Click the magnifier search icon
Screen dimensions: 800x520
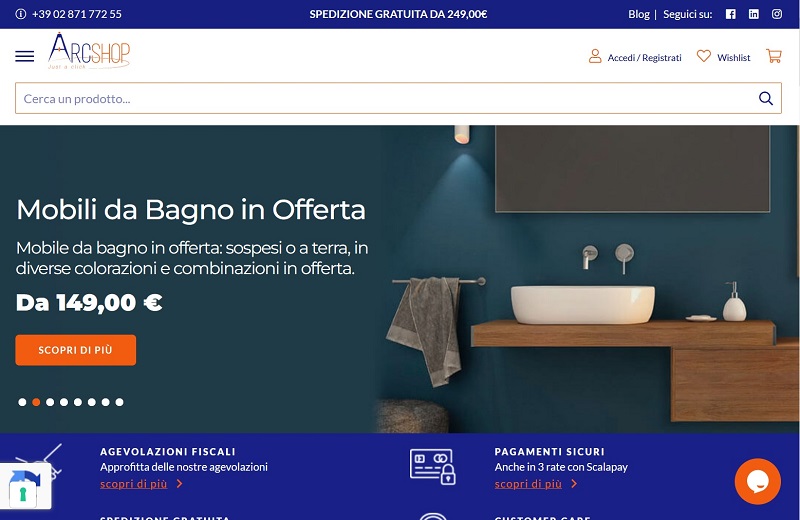pos(765,98)
